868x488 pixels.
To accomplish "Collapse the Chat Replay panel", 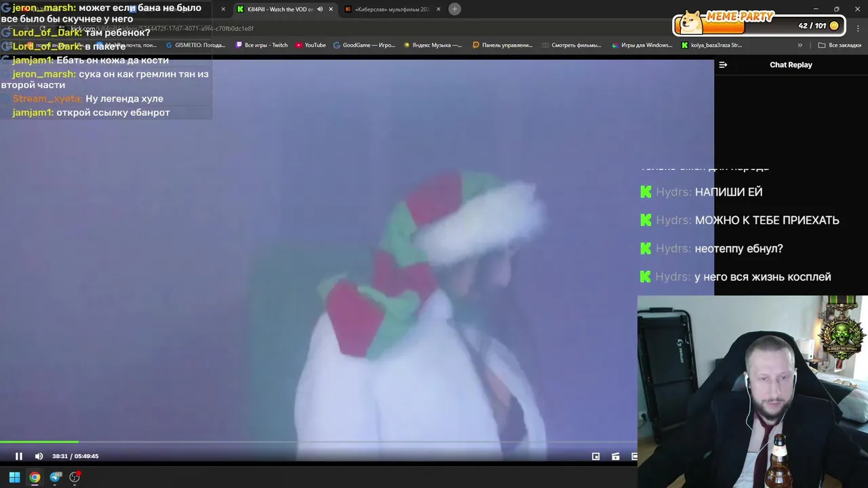I will click(723, 65).
